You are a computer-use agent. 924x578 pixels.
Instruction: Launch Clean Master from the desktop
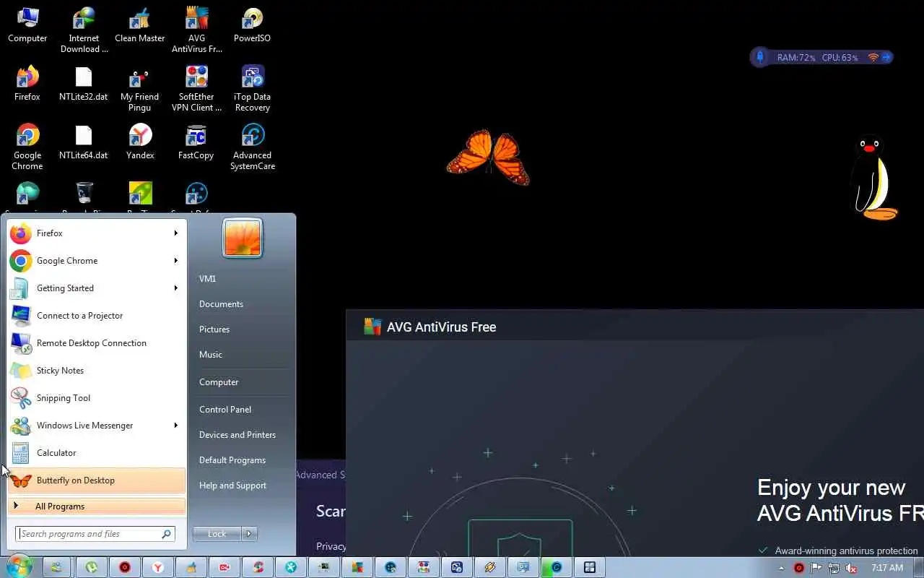pos(140,25)
